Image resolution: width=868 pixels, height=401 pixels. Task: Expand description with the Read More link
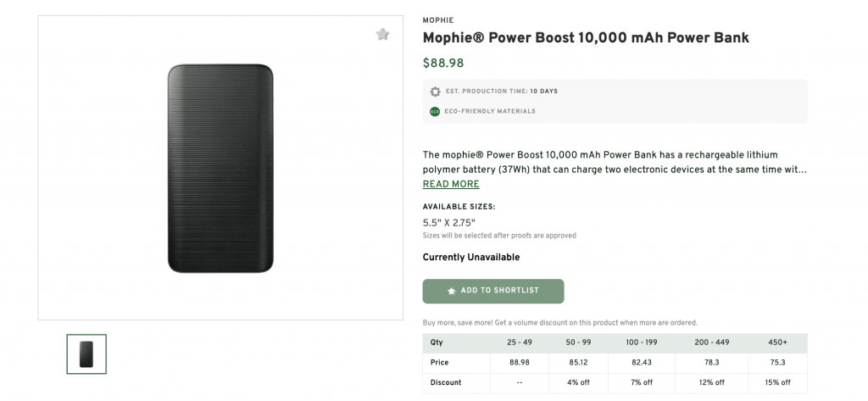tap(451, 184)
